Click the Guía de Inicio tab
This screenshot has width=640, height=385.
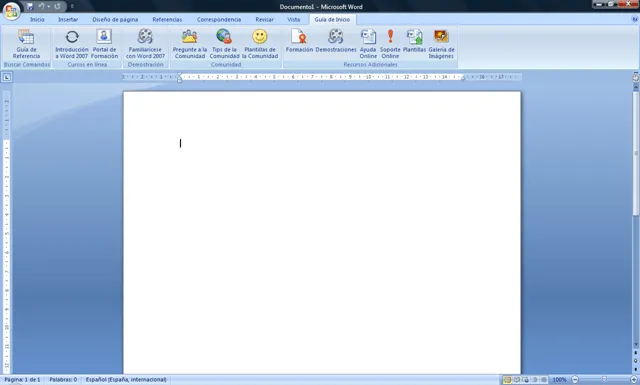(x=332, y=20)
